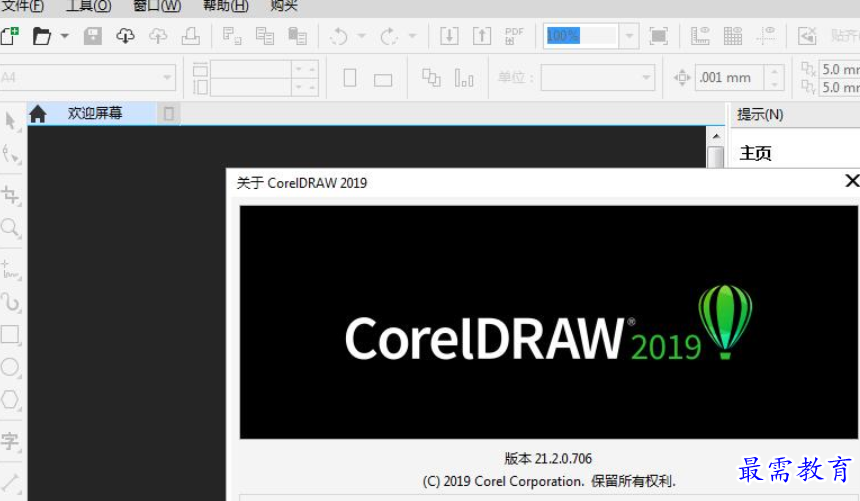Select the Zoom magnifier tool

10,228
